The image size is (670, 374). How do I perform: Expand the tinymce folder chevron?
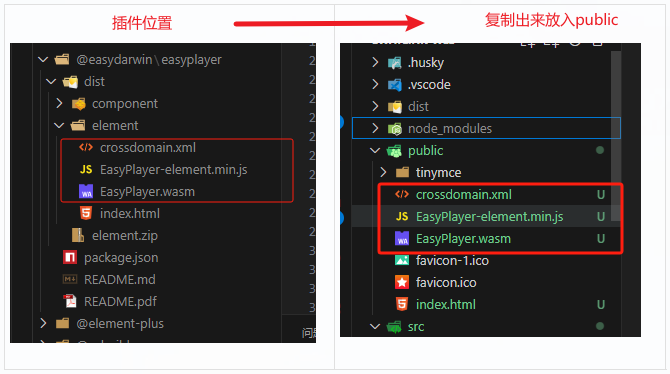click(383, 172)
